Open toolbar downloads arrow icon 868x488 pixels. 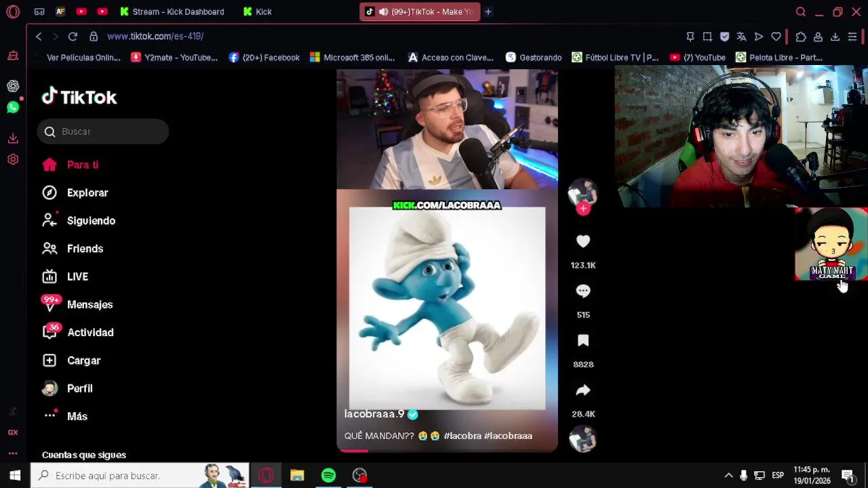coord(835,37)
